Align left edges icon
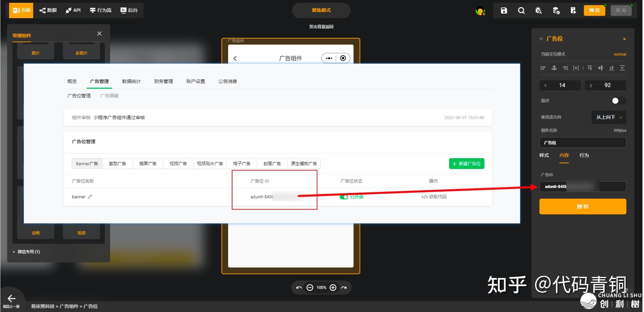 [543, 68]
